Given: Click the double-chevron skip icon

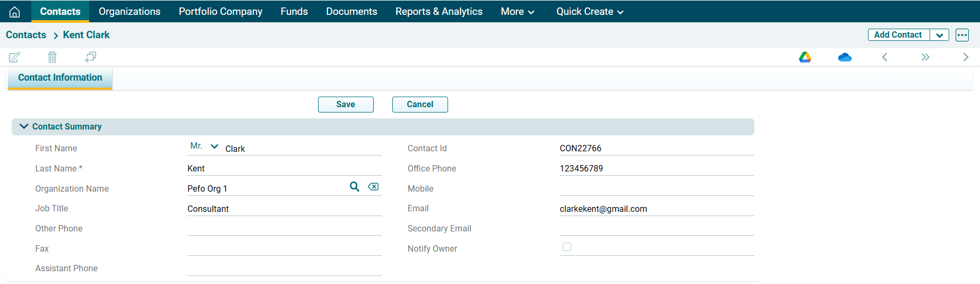Looking at the screenshot, I should (x=925, y=57).
